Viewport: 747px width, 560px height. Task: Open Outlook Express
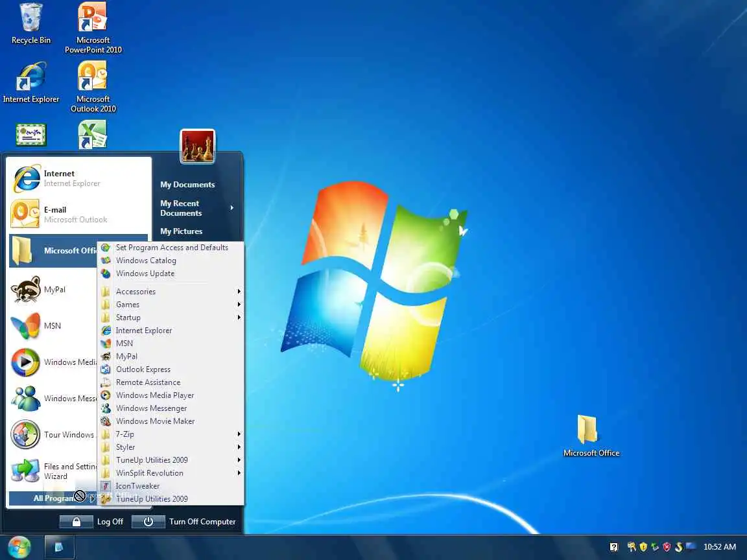[171, 369]
